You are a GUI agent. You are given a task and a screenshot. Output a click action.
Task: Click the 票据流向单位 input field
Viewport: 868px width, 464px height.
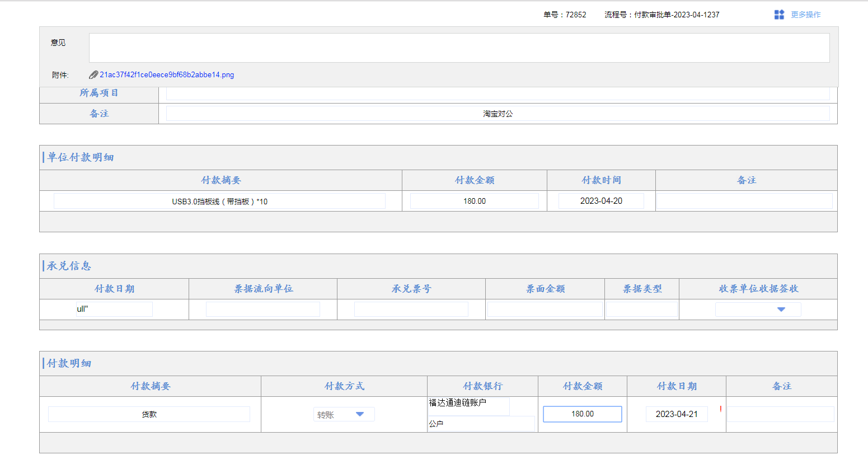click(x=263, y=309)
